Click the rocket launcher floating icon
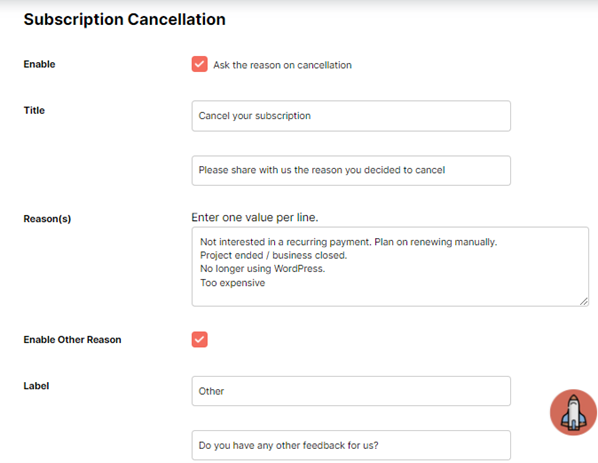 click(x=573, y=412)
